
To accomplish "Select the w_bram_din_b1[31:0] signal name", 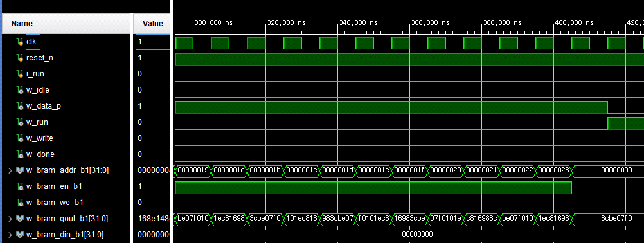I will 65,235.
